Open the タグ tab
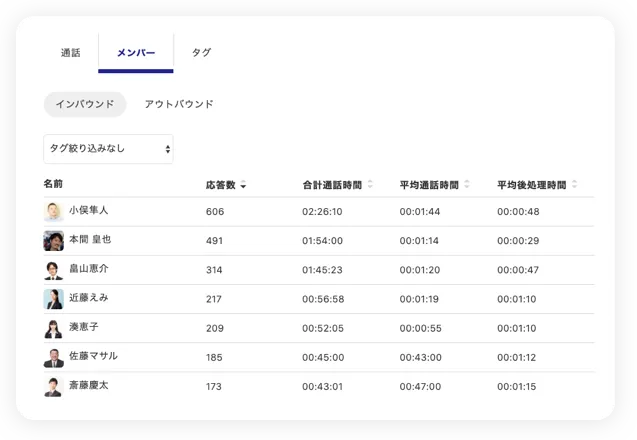The height and width of the screenshot is (440, 637). tap(201, 53)
